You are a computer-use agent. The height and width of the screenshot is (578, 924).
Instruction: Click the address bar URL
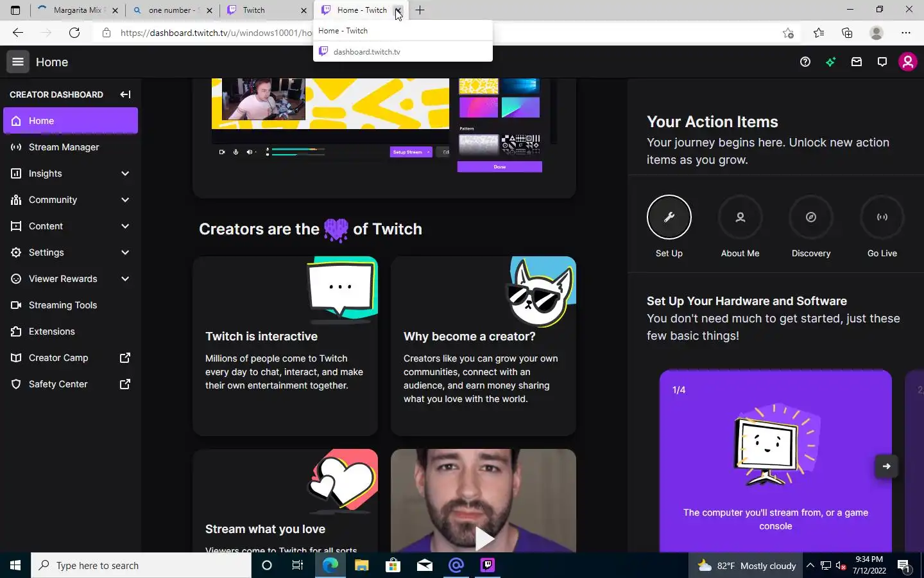click(x=216, y=33)
